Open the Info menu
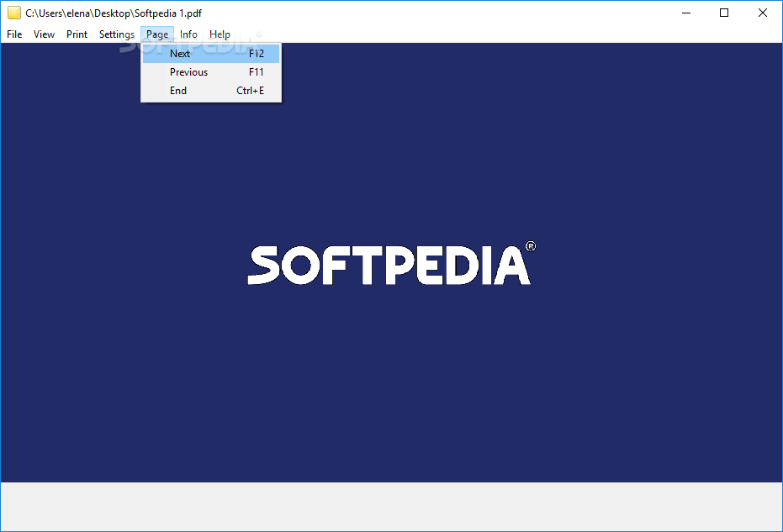Screen dimensions: 783x532 (188, 34)
